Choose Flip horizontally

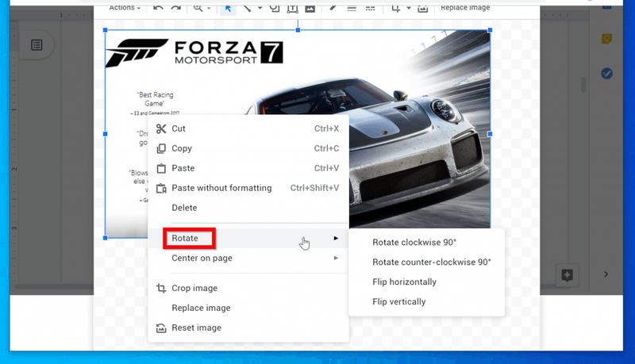tap(426, 282)
